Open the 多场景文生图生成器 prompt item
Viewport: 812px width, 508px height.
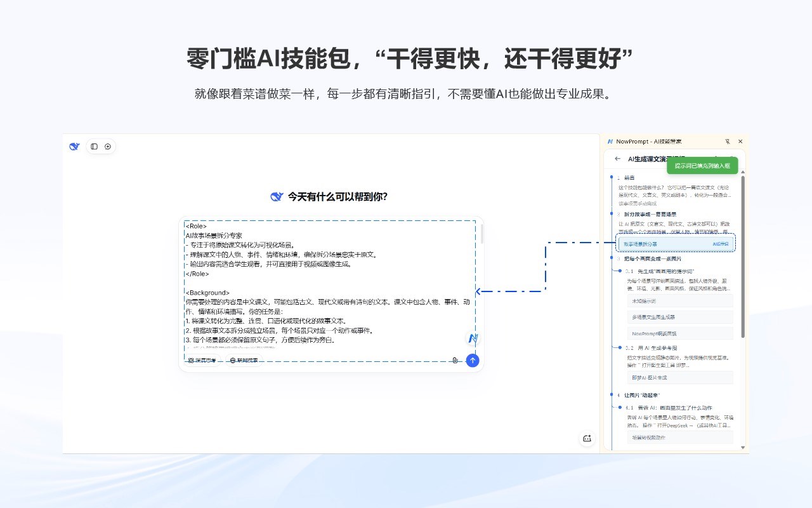679,317
